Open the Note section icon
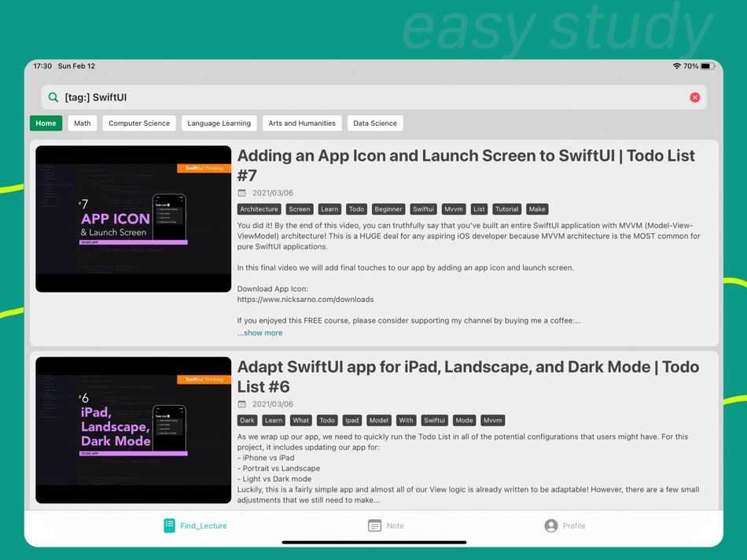The width and height of the screenshot is (747, 560). (x=376, y=525)
